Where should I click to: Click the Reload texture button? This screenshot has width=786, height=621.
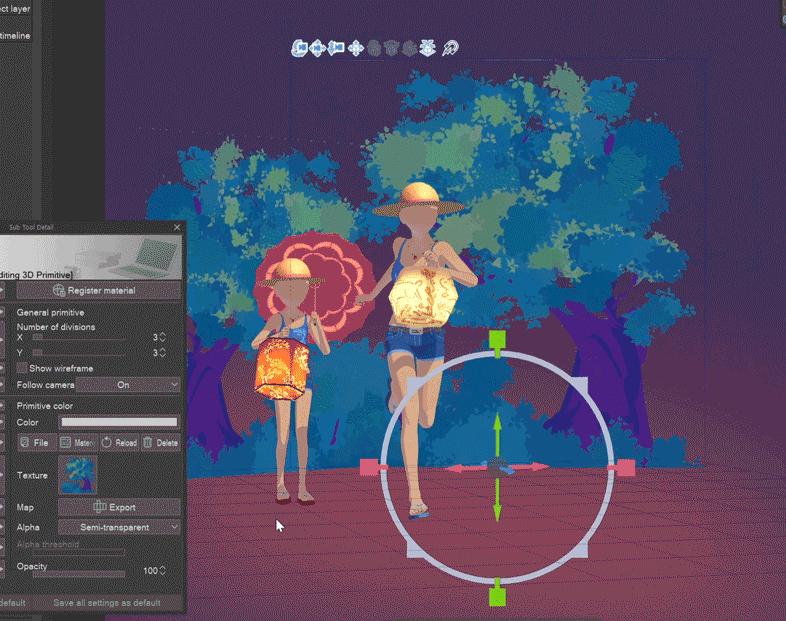[x=119, y=443]
